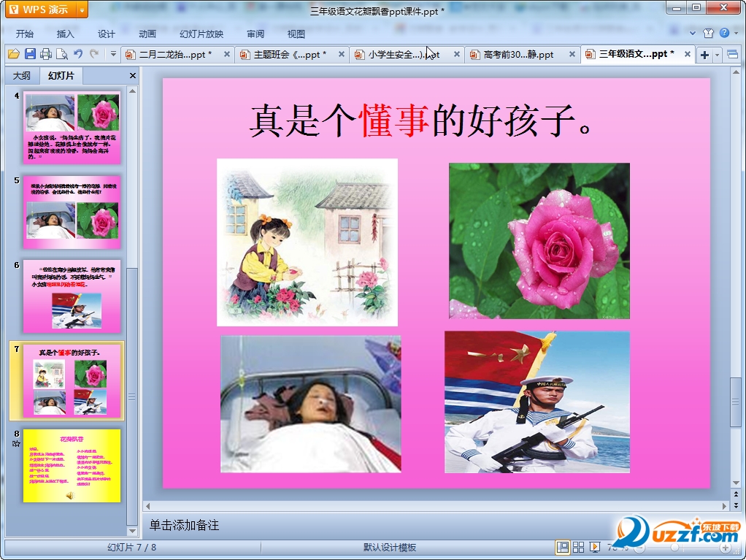Select the navy soldier photo on slide
Image resolution: width=746 pixels, height=560 pixels.
coord(537,402)
